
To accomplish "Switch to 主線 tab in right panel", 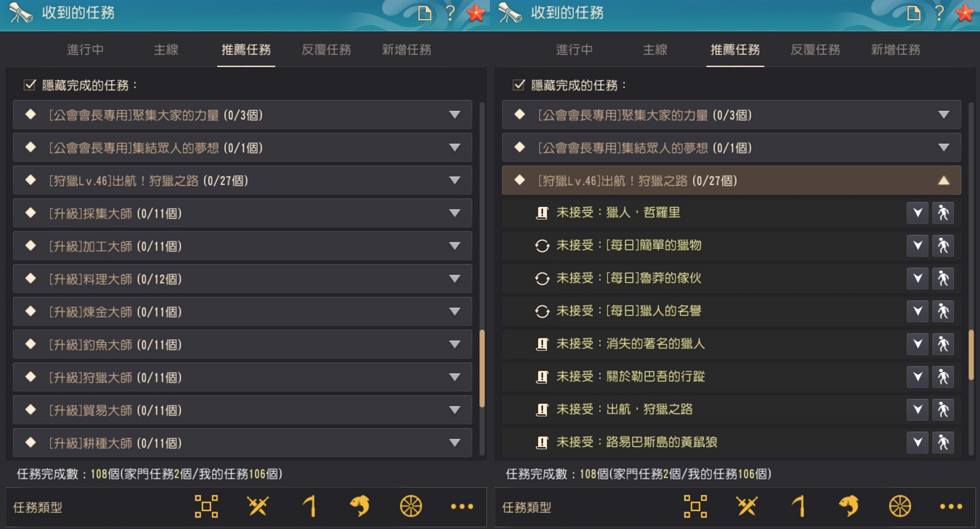I will 655,50.
